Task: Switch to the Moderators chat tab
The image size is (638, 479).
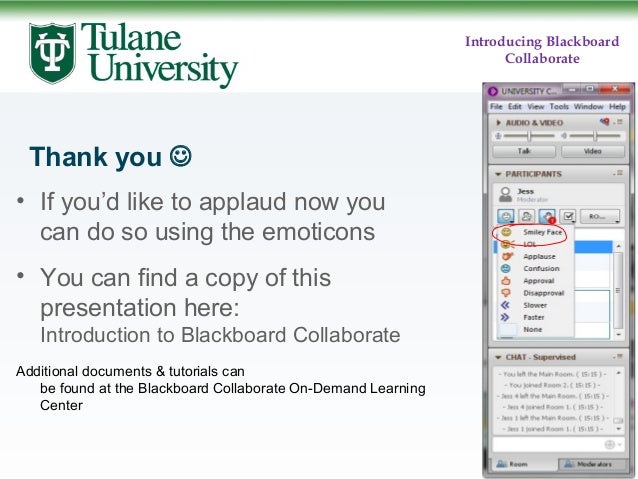Action: [x=592, y=464]
